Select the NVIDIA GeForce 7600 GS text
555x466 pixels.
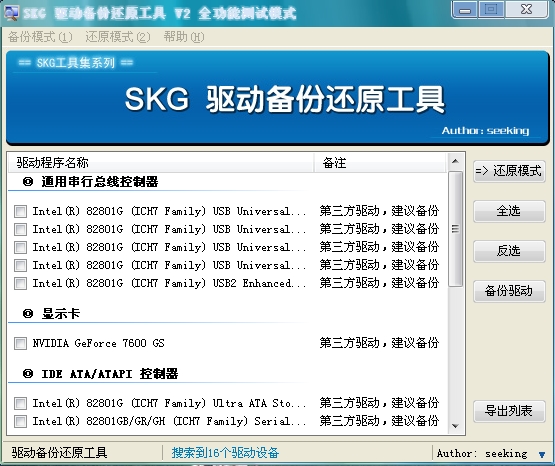[x=98, y=343]
